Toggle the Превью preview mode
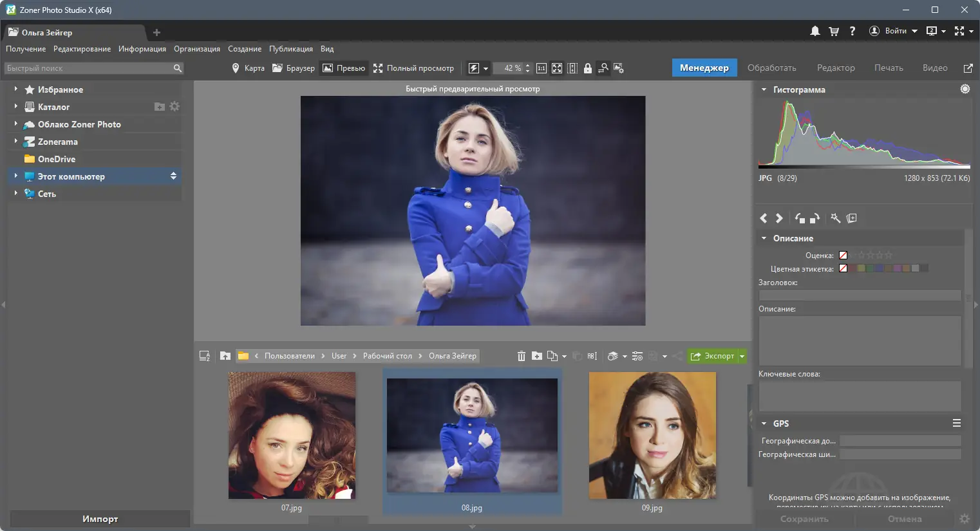Screen dimensions: 980x531 coord(344,68)
